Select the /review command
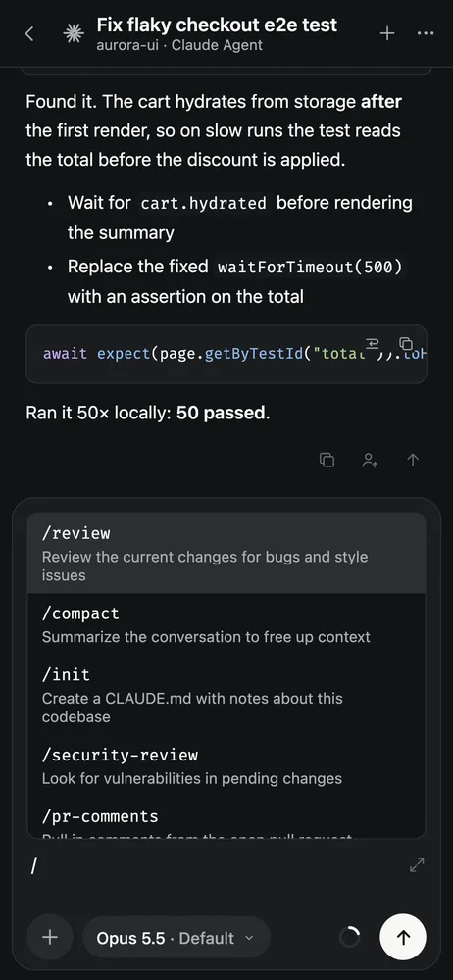The image size is (453, 980). [x=226, y=553]
